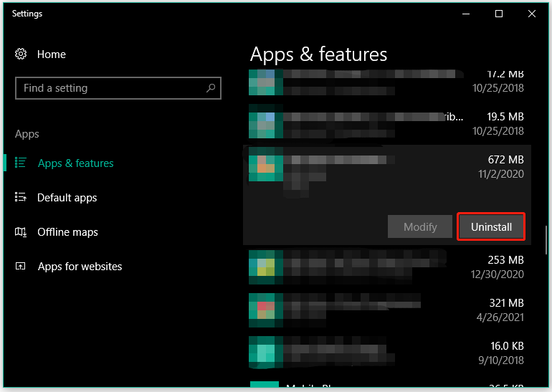This screenshot has width=552, height=392.
Task: Click the 11/2/2020 install date
Action: pyautogui.click(x=501, y=174)
